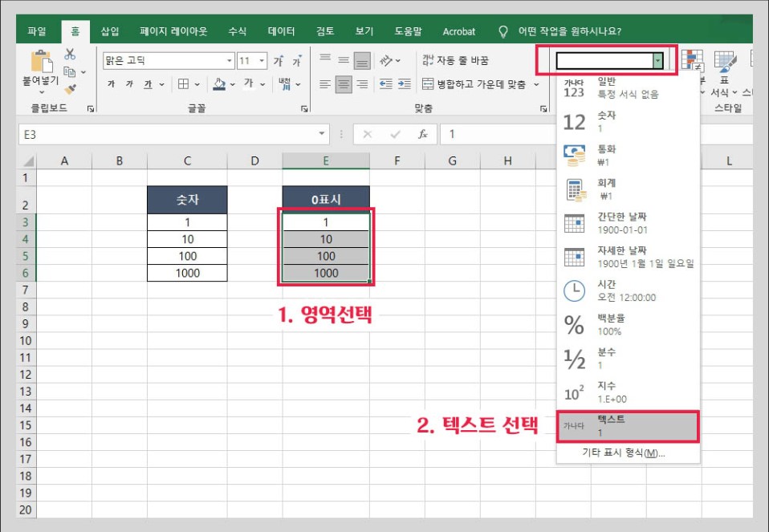Click the 표 서식 (Format as Table) icon

point(725,63)
